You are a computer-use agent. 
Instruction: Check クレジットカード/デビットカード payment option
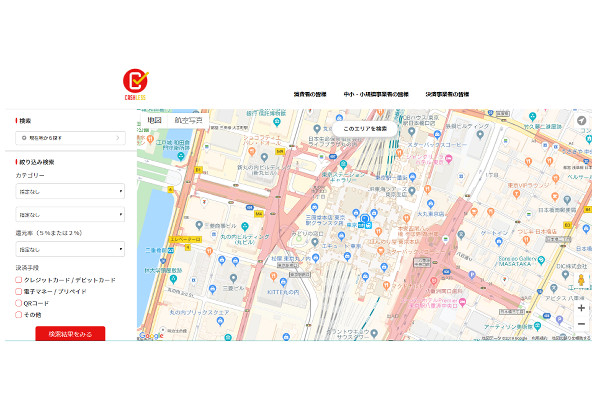(18, 280)
